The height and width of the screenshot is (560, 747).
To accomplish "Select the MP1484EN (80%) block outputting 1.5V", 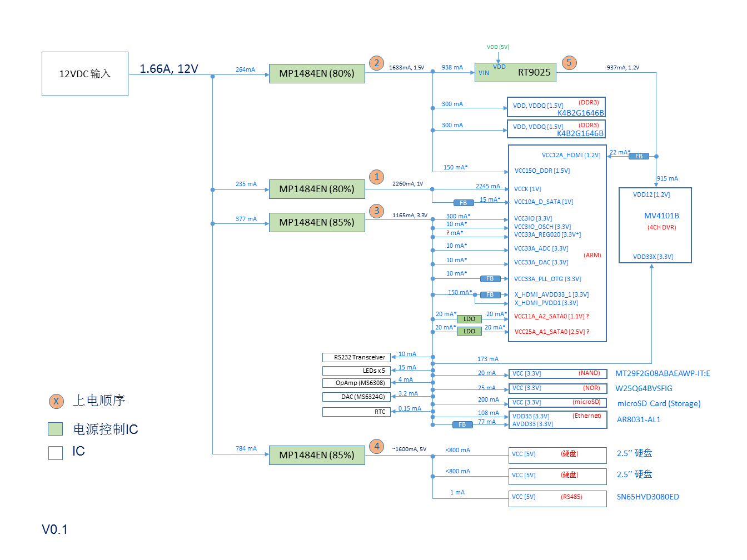I will pyautogui.click(x=317, y=73).
